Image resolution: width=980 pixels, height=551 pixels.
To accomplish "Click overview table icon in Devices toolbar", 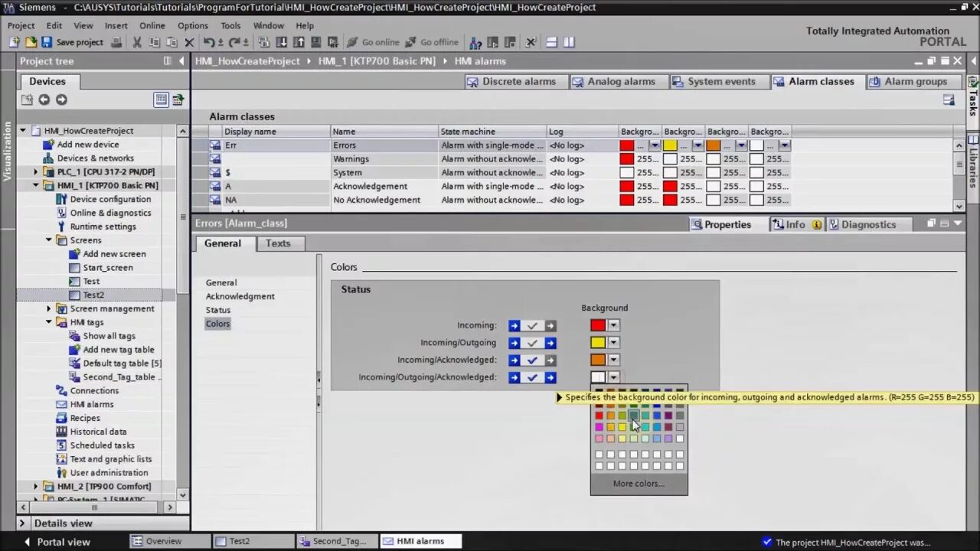I will click(x=161, y=99).
